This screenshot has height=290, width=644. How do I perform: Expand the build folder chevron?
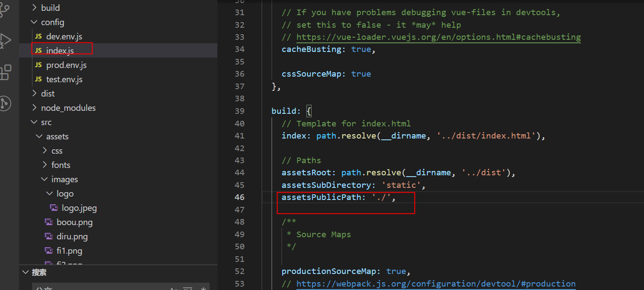pyautogui.click(x=35, y=8)
